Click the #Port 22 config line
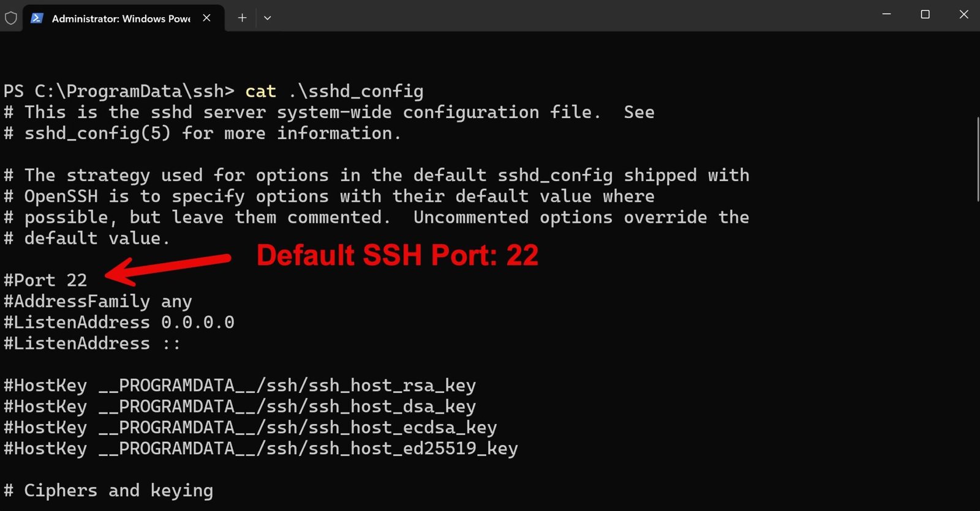 click(x=46, y=280)
